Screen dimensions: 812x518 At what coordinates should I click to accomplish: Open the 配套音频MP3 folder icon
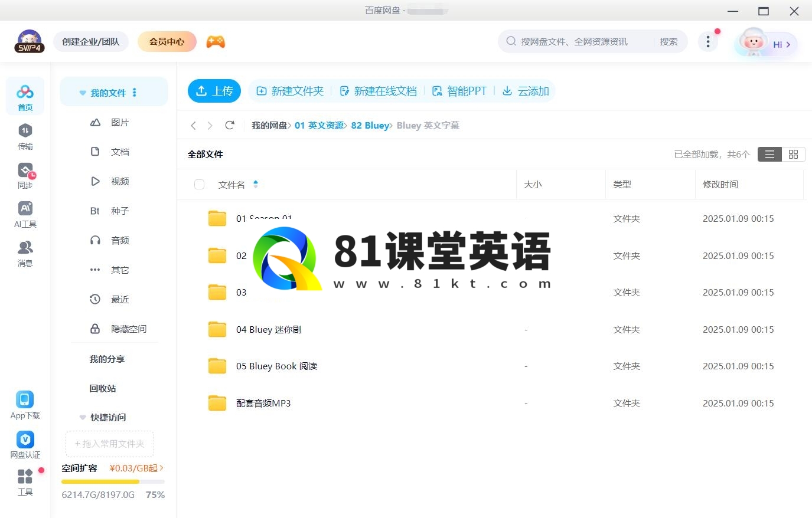[x=217, y=403]
